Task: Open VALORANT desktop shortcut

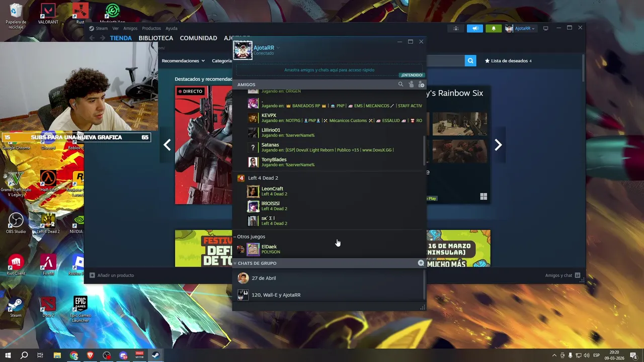Action: (x=48, y=14)
